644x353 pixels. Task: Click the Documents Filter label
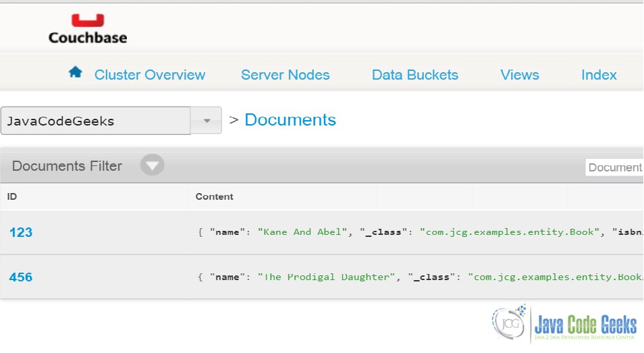67,166
